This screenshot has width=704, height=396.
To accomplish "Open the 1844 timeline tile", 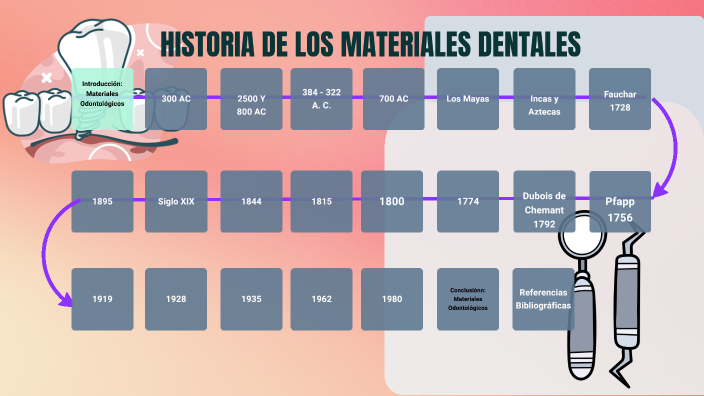I will (x=251, y=202).
